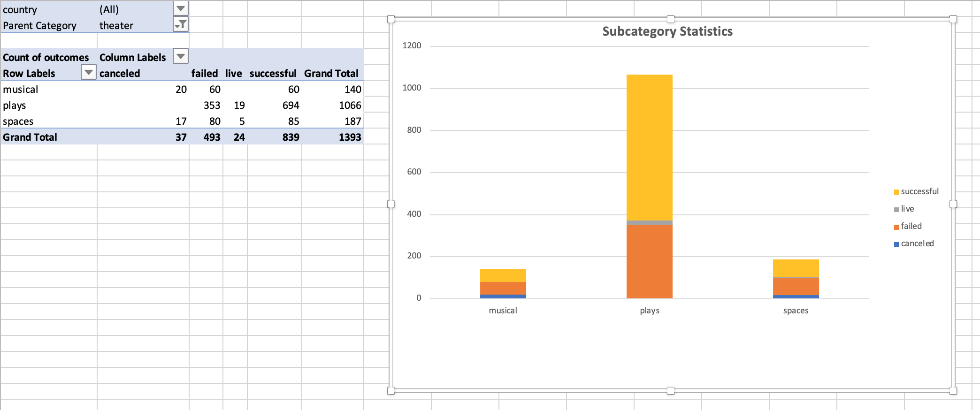Click the 'musical' axis category label
Image resolution: width=980 pixels, height=410 pixels.
(503, 311)
